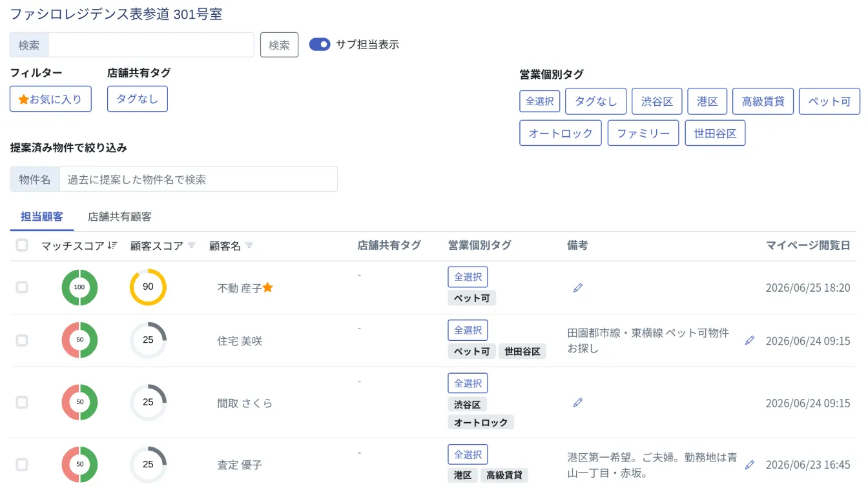Select the checkbox for 住宅 美咲
The height and width of the screenshot is (488, 868).
[22, 340]
